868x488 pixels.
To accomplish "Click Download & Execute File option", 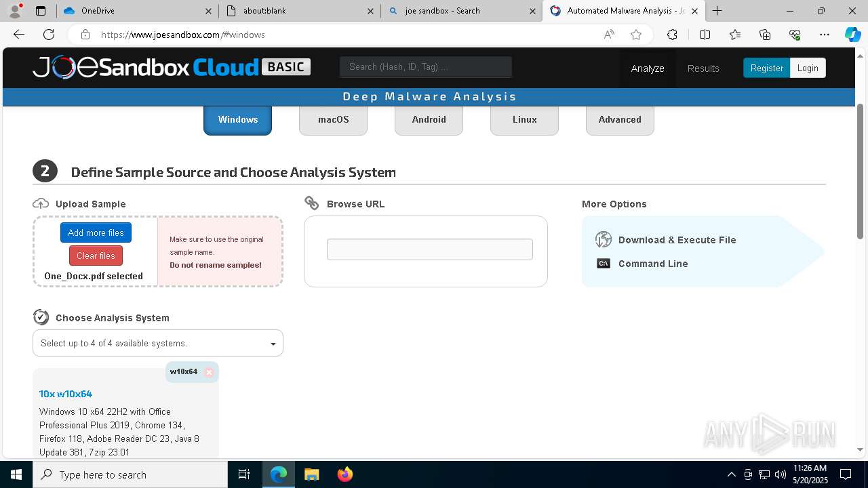I will (x=677, y=240).
